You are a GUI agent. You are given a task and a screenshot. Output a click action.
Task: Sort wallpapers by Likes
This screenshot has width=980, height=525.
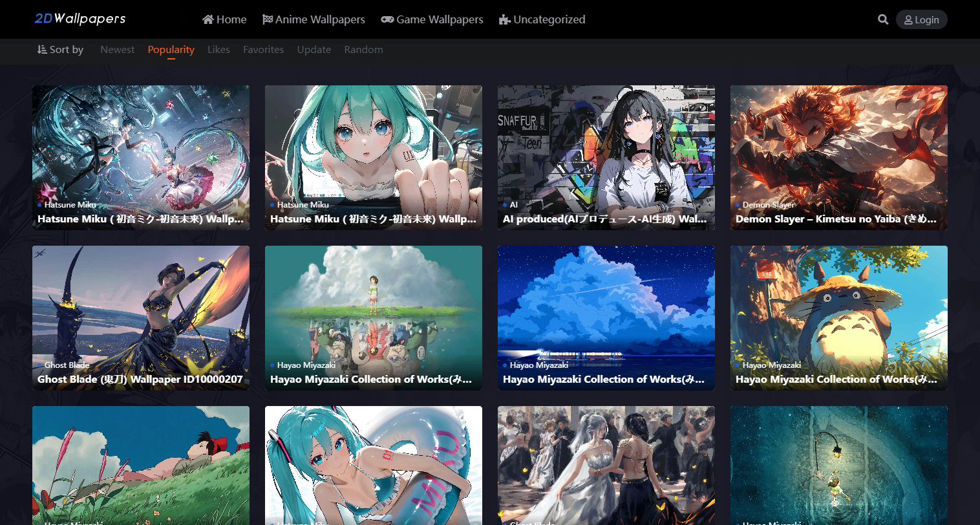(x=218, y=50)
